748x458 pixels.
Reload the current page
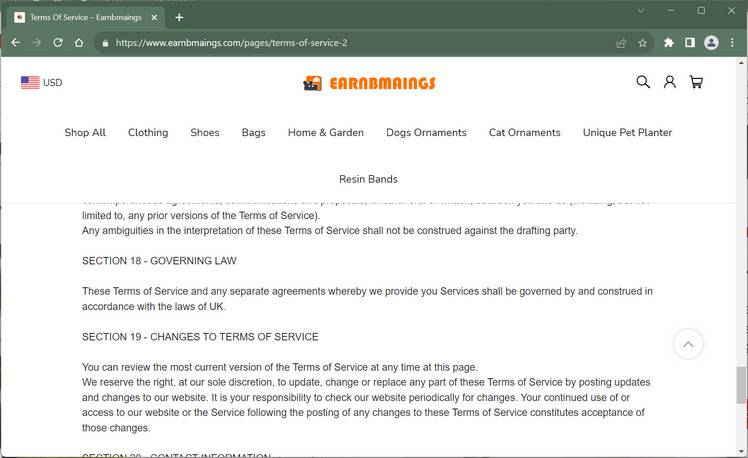coord(58,42)
